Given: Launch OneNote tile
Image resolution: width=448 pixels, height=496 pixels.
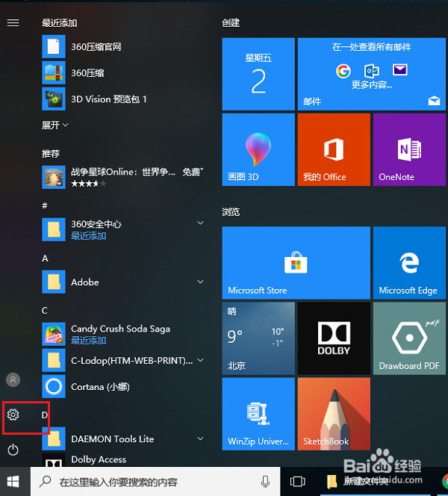Looking at the screenshot, I should pos(409,149).
